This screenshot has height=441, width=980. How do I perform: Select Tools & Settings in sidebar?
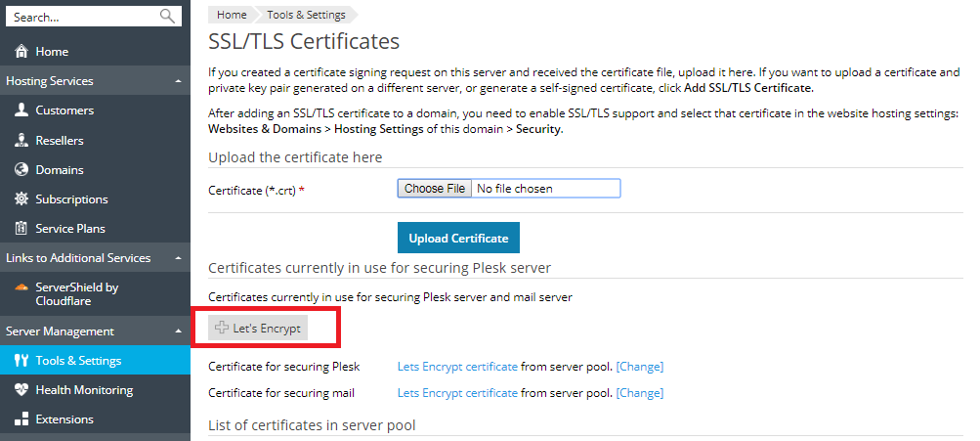tap(95, 360)
